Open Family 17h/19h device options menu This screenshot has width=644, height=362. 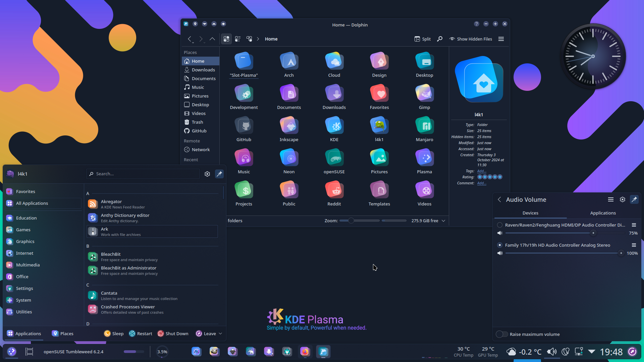pos(634,245)
